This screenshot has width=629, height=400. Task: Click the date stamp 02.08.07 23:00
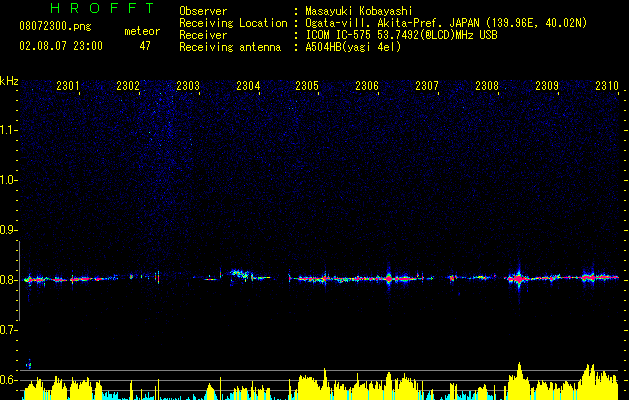pyautogui.click(x=61, y=46)
